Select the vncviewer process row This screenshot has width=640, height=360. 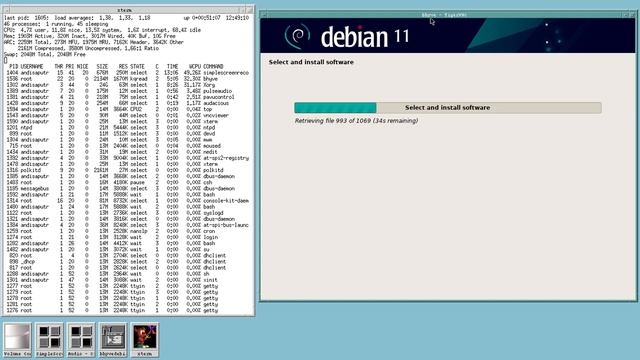point(128,116)
